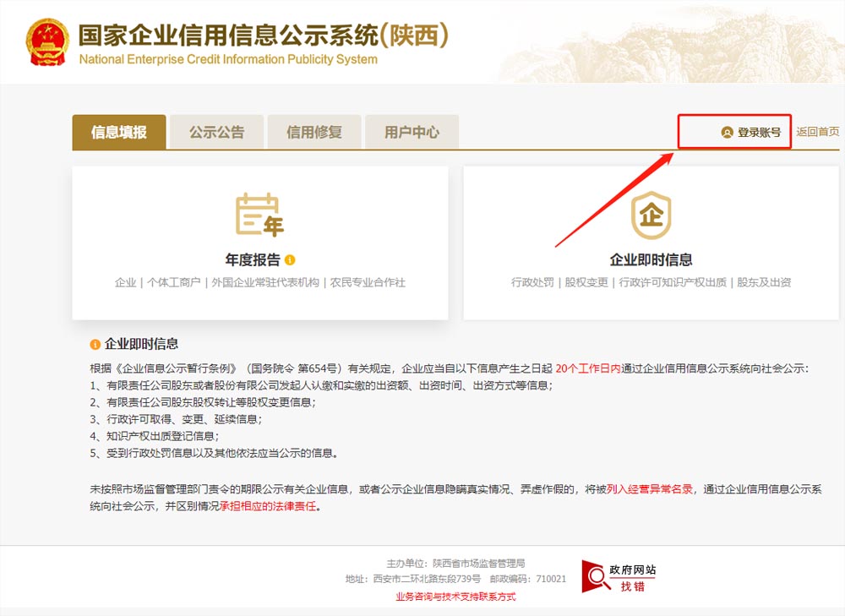Open 业务咨询与技术支持联系方式 link
This screenshot has width=845, height=616.
[456, 597]
